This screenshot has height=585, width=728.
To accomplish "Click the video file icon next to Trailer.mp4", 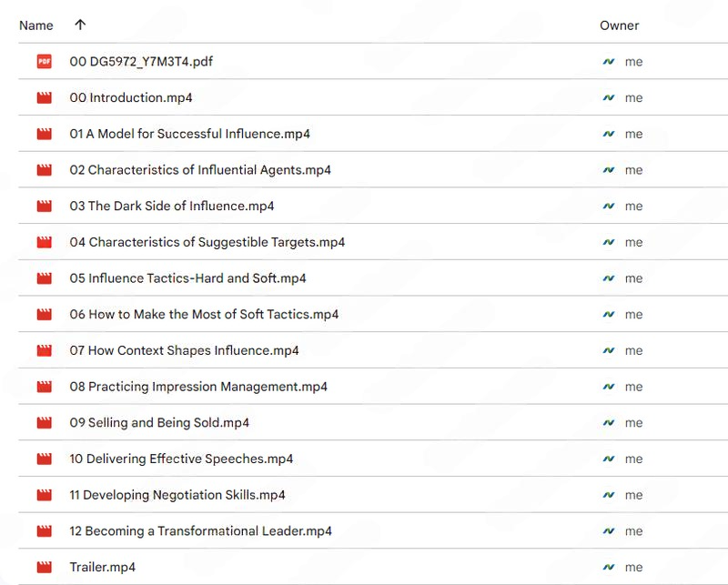I will (x=44, y=567).
